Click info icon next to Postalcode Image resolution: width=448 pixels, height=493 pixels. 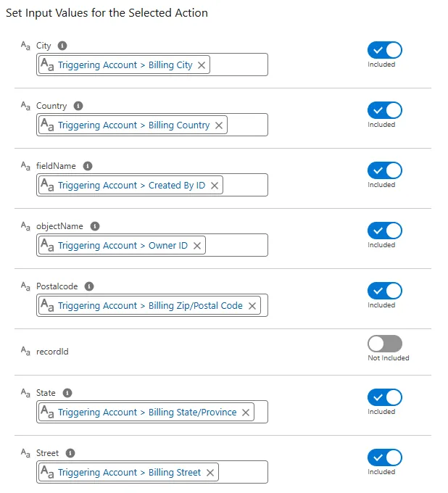pos(89,286)
